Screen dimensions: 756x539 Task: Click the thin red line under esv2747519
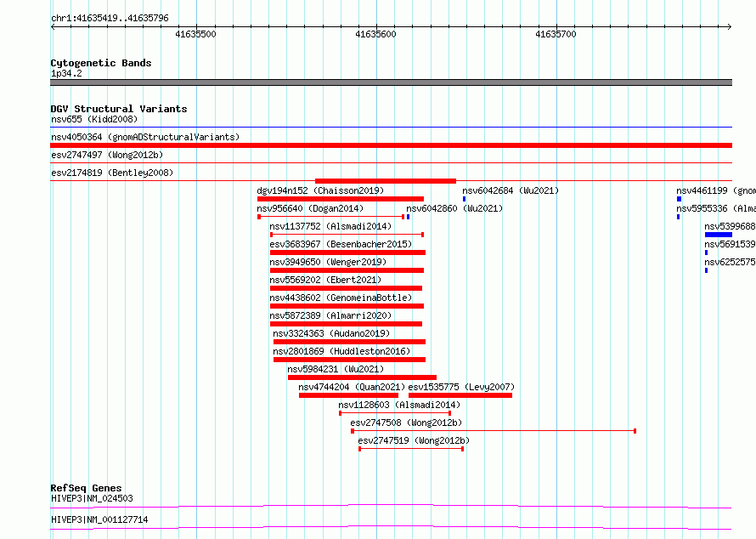tap(411, 449)
